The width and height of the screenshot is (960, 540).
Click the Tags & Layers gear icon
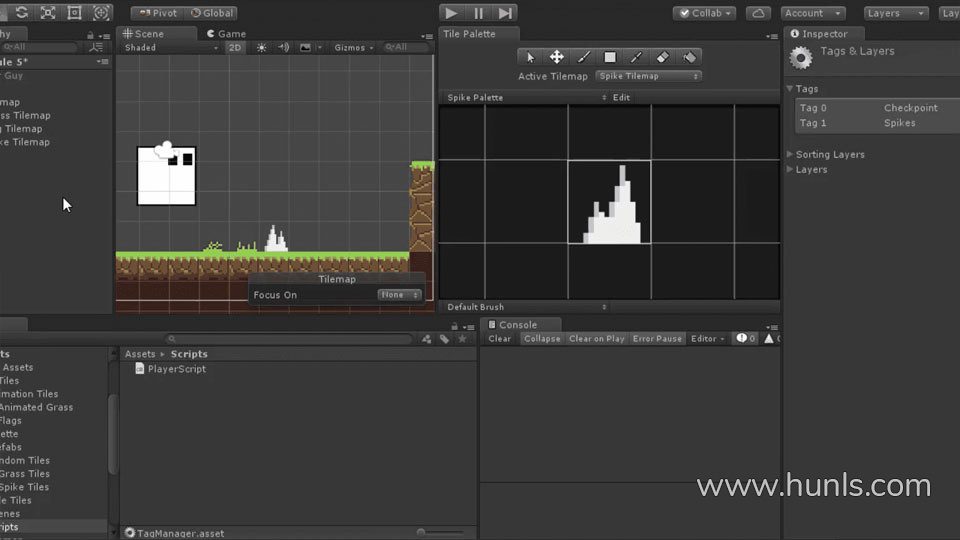(801, 58)
